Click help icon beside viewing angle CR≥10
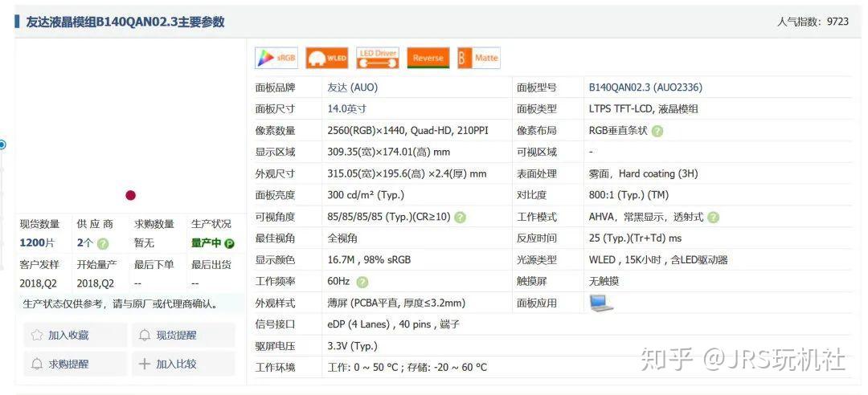The height and width of the screenshot is (395, 868). pos(460,218)
